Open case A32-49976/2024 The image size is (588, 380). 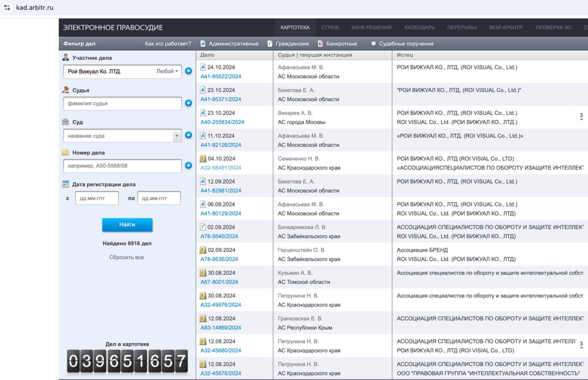[x=221, y=305]
